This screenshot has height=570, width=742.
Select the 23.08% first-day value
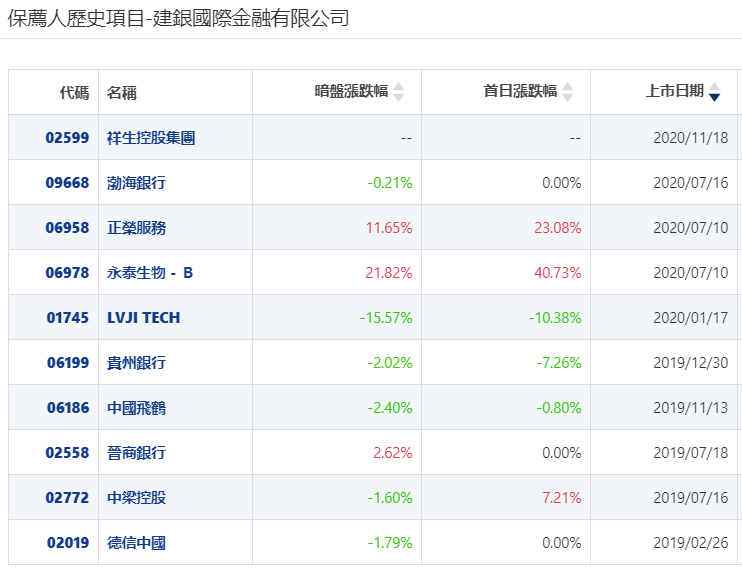coord(558,228)
